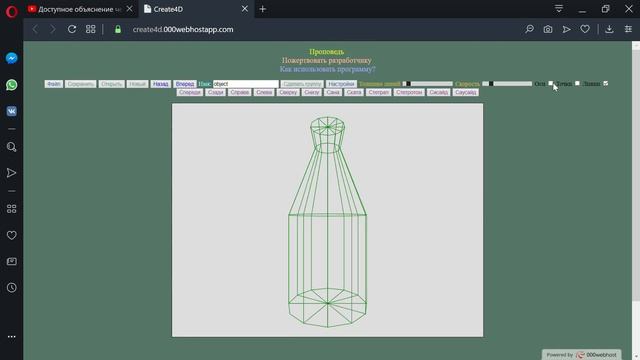Screen dimensions: 640x360
Task: Open the sidebar Flow arrow icon
Action: (11, 173)
